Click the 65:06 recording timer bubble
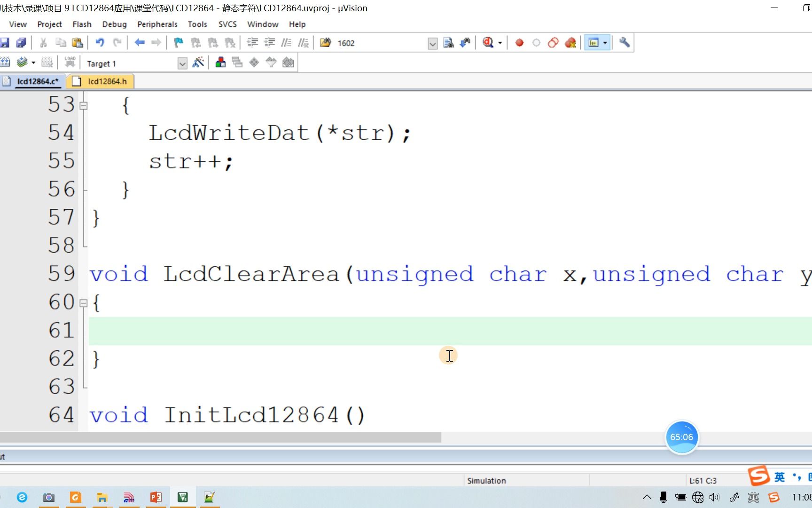Image resolution: width=812 pixels, height=508 pixels. 681,437
